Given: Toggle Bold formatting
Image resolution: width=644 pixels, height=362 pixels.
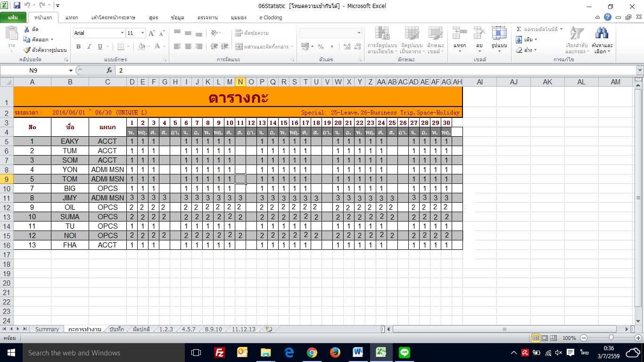Looking at the screenshot, I should click(x=78, y=47).
